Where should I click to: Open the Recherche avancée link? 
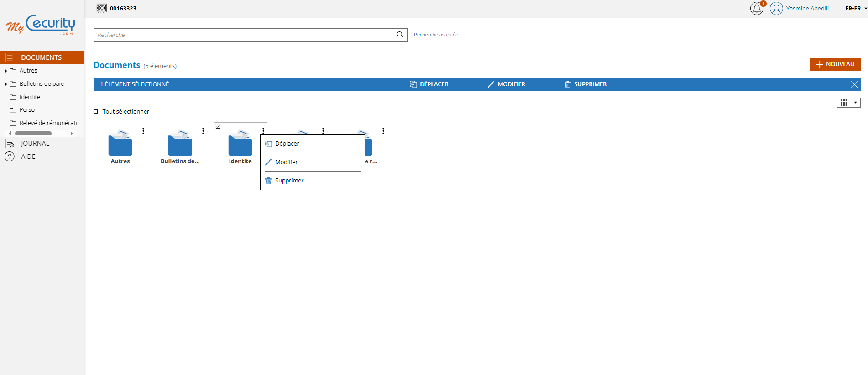pyautogui.click(x=436, y=35)
